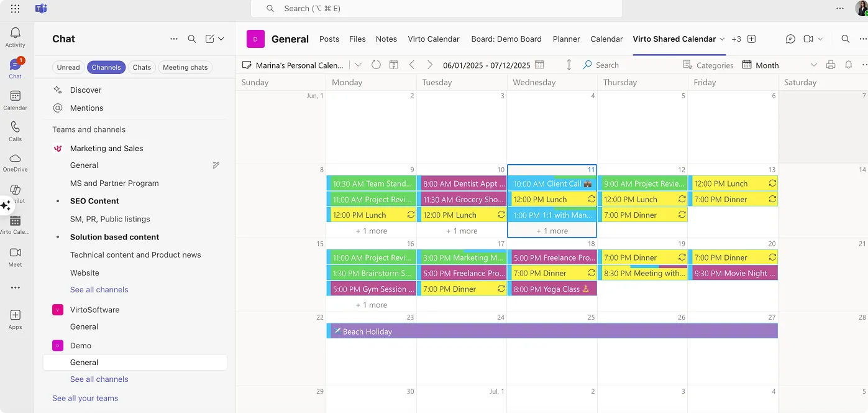The image size is (868, 413).
Task: Launch Copilot from the sidebar
Action: (15, 193)
